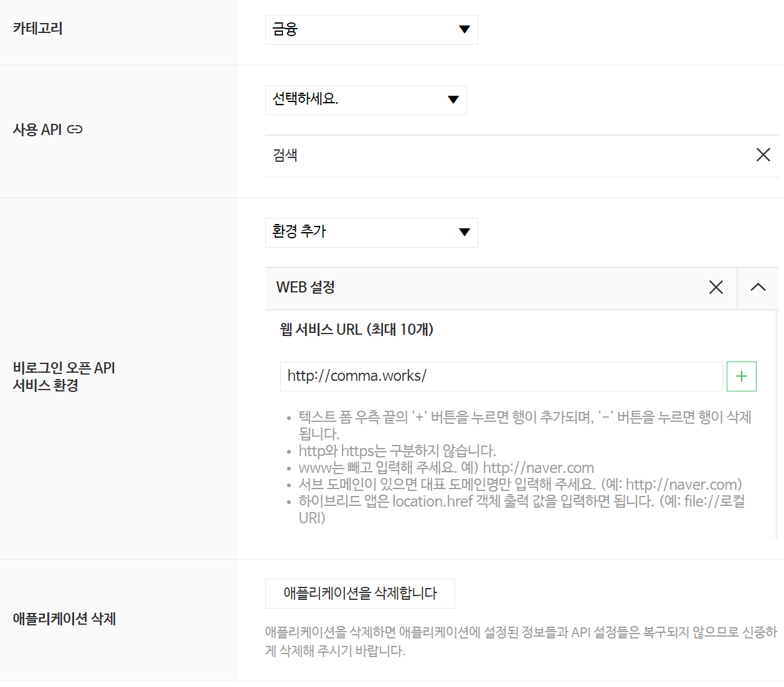The image size is (784, 687).
Task: Expand the 환경 추가 dropdown
Action: [371, 233]
